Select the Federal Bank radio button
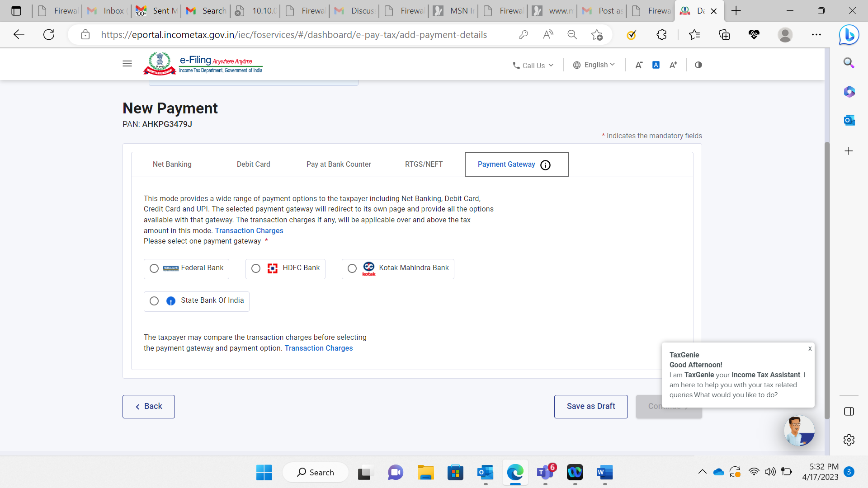Screen dimensions: 868x488 click(154, 269)
